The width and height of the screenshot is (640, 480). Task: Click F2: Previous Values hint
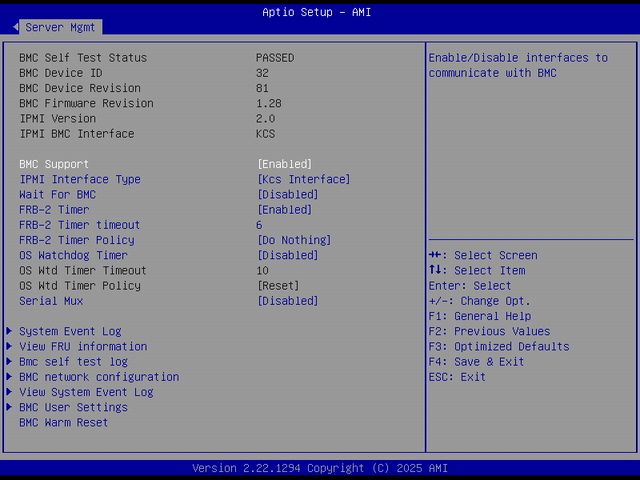[x=489, y=331]
